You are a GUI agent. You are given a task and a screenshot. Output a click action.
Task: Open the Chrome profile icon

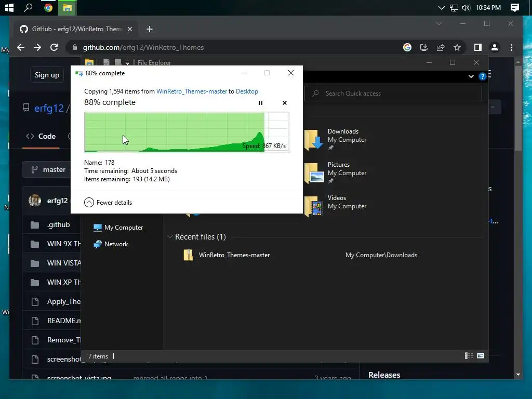495,47
